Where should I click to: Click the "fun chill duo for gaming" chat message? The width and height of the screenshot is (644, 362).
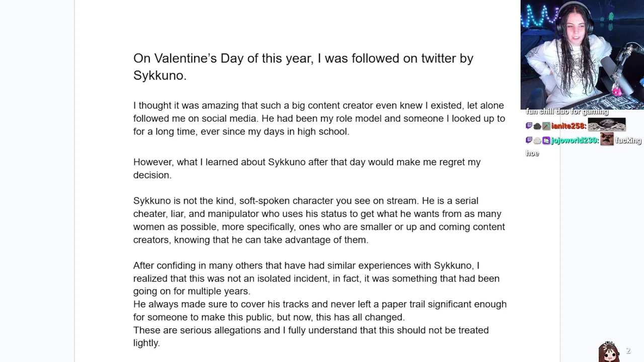[567, 112]
